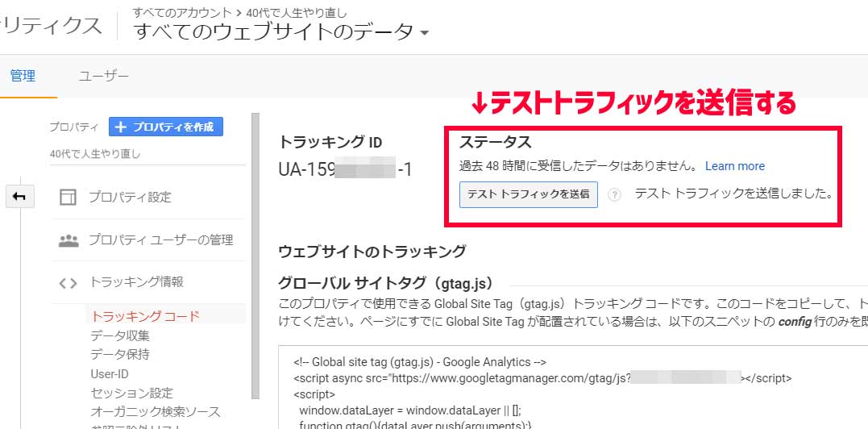This screenshot has width=868, height=429.
Task: Click the プロパティを作成 button
Action: click(x=165, y=127)
